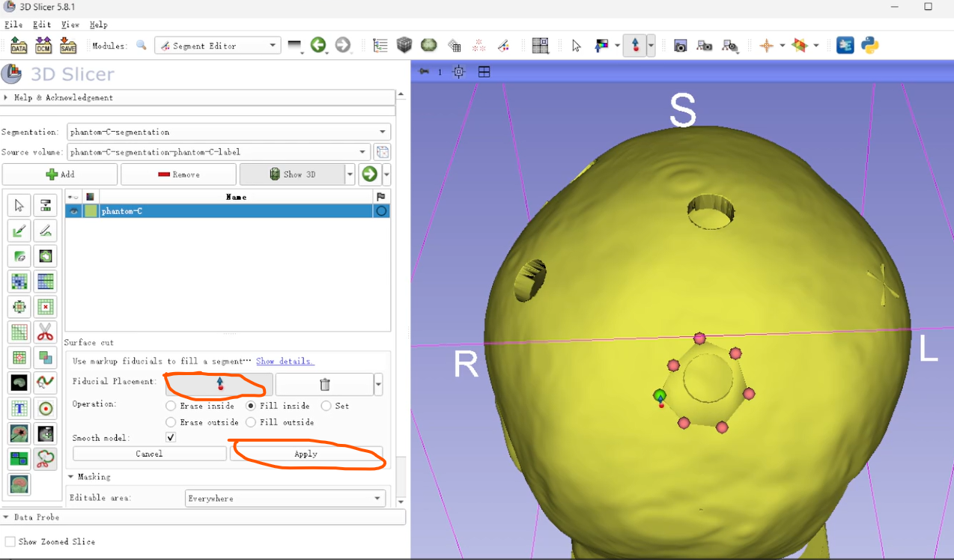Click the Add segment button
Screen dimensions: 954x560
(x=60, y=174)
